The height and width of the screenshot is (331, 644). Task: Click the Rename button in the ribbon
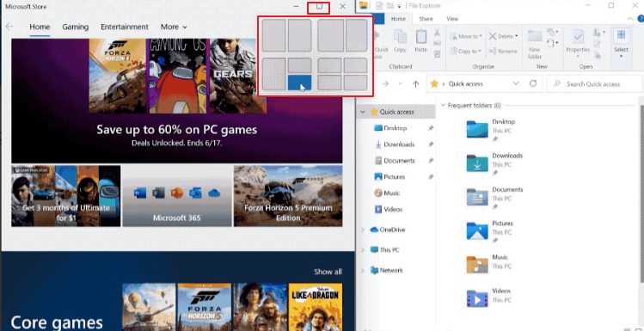coord(503,52)
